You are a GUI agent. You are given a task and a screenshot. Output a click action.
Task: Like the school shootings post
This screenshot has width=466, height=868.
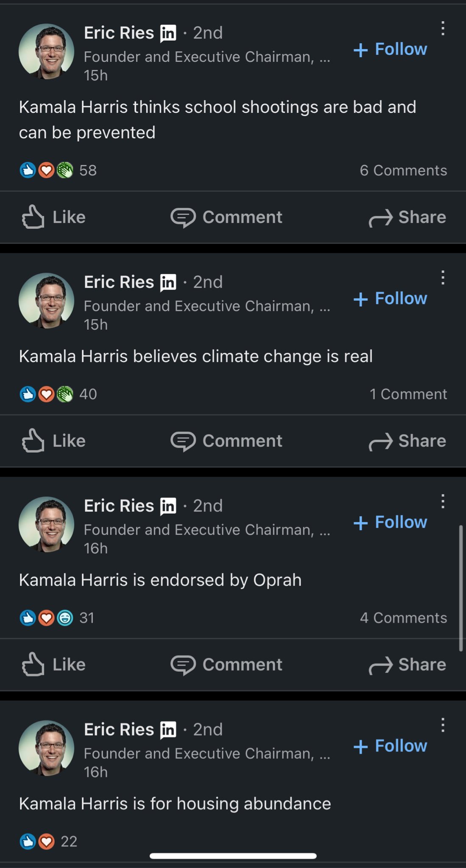point(54,217)
